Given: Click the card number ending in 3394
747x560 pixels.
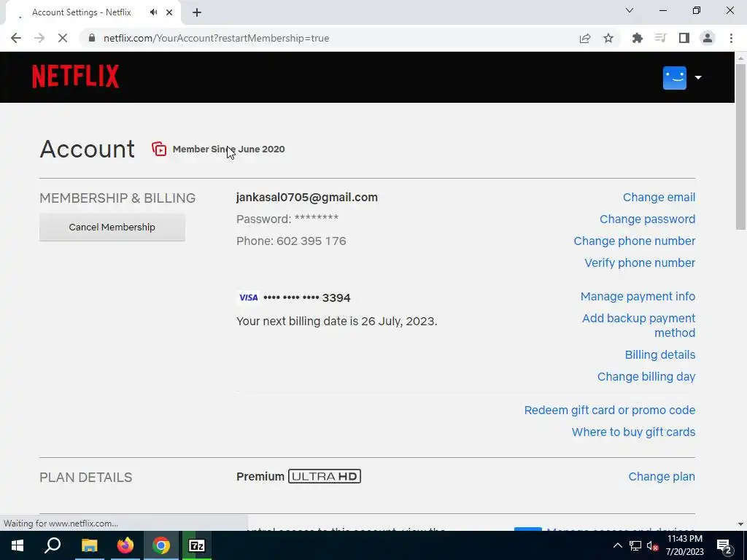Looking at the screenshot, I should [307, 297].
